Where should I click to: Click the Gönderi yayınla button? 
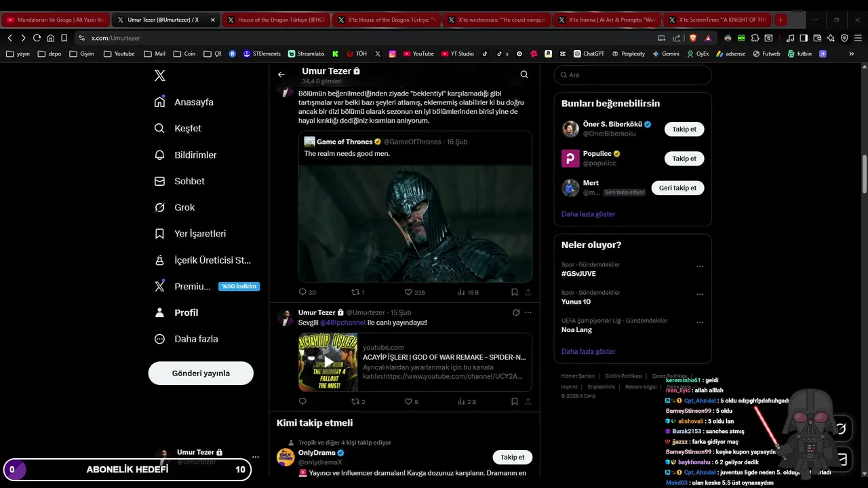point(201,373)
